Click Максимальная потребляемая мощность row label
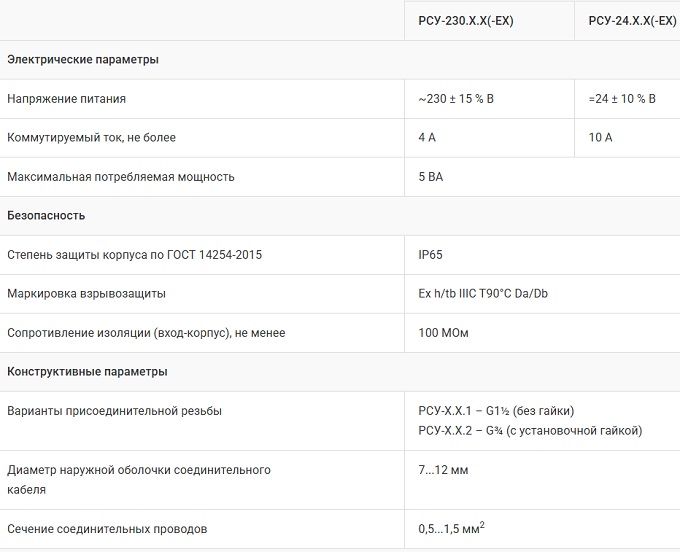Viewport: 680px width, 552px height. pos(120,176)
